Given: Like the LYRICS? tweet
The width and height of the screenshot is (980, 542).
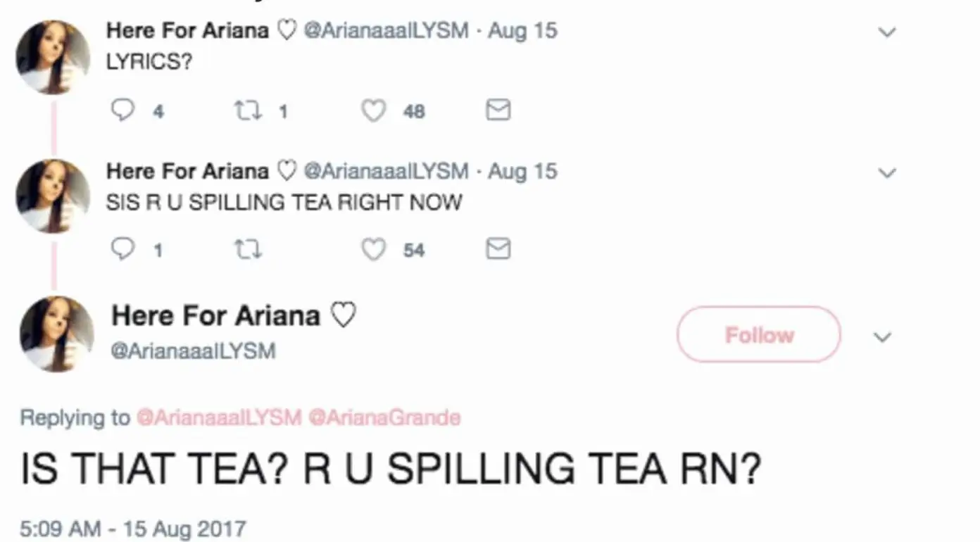Looking at the screenshot, I should [373, 111].
